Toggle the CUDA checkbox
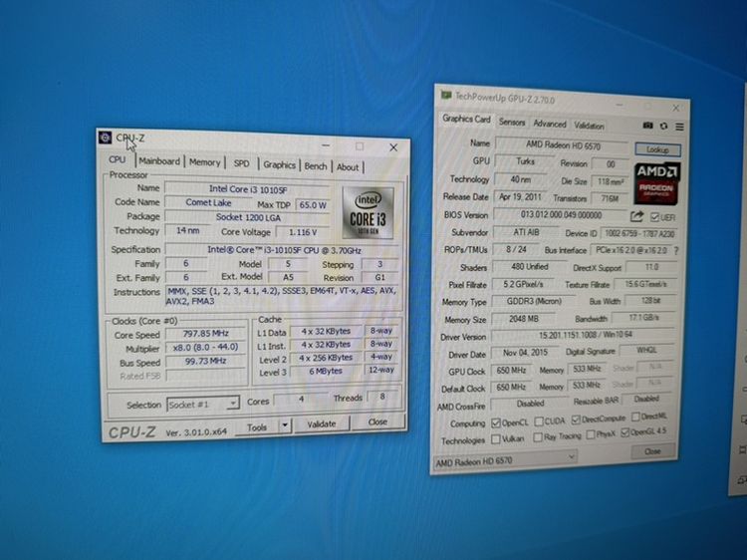Image resolution: width=747 pixels, height=560 pixels. [x=539, y=421]
